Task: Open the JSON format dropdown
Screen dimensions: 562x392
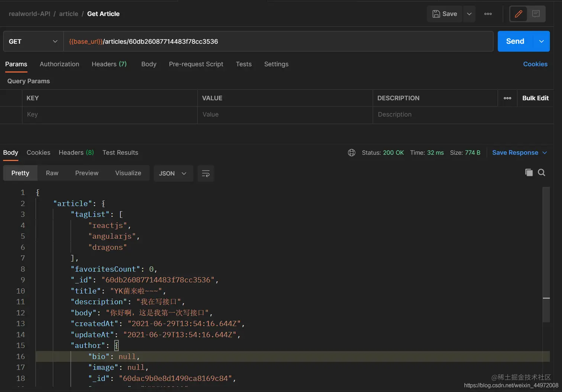Action: click(173, 174)
